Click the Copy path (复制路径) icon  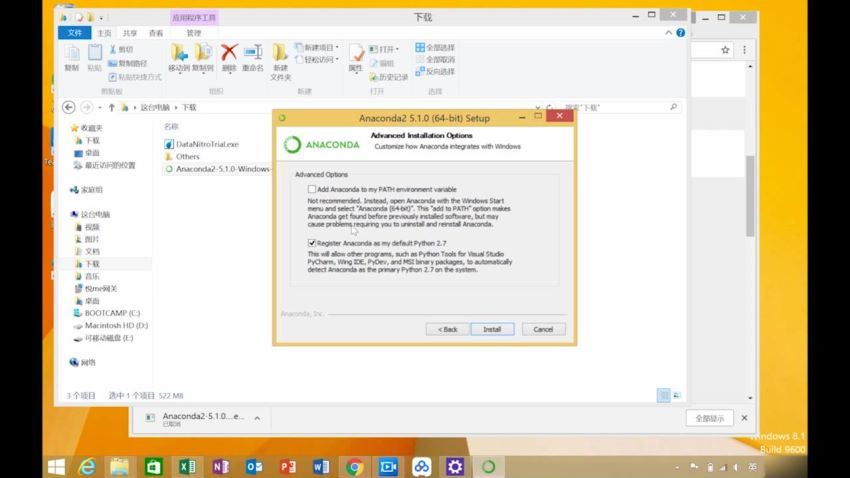(112, 63)
